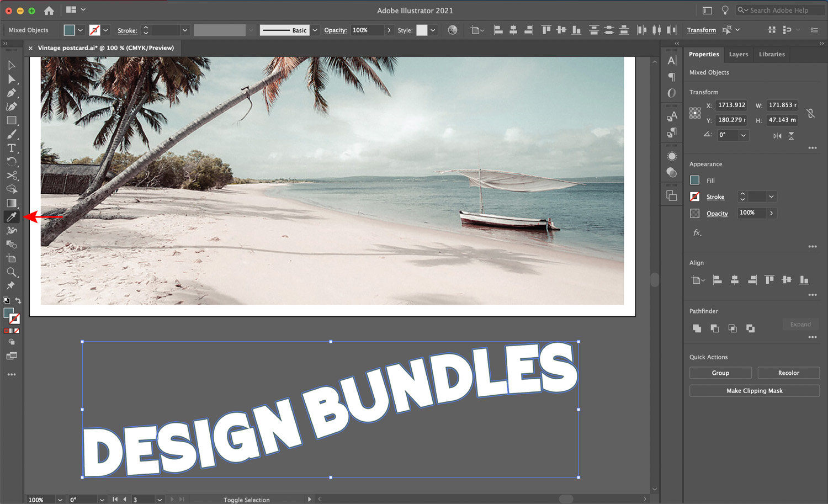Switch to the Libraries tab
This screenshot has width=828, height=504.
(772, 54)
